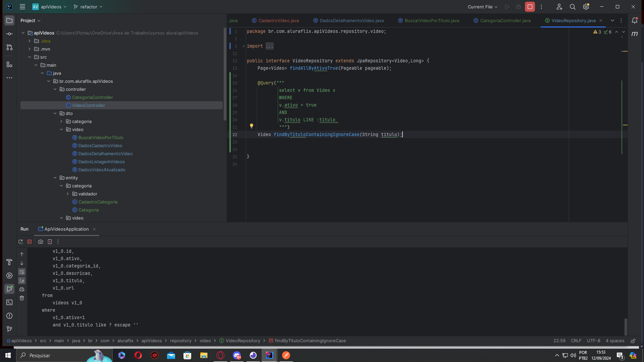Image resolution: width=644 pixels, height=362 pixels.
Task: Click UTF-8 encoding in status bar
Action: pyautogui.click(x=593, y=341)
